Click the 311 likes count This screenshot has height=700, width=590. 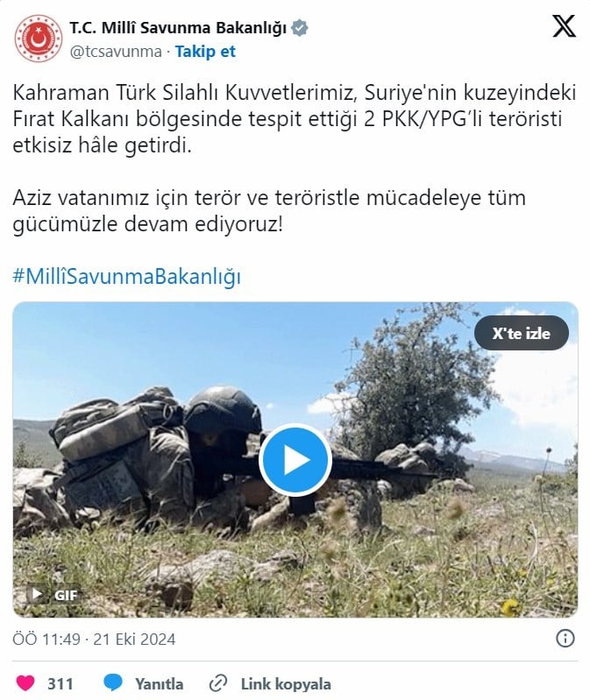click(60, 683)
